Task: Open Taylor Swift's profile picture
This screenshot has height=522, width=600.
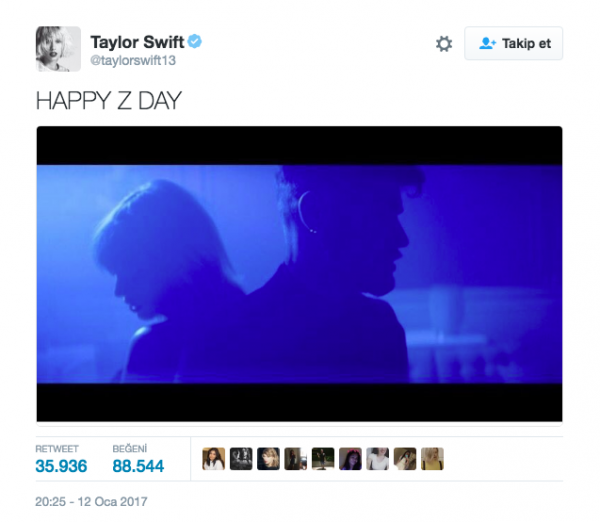Action: [x=58, y=49]
